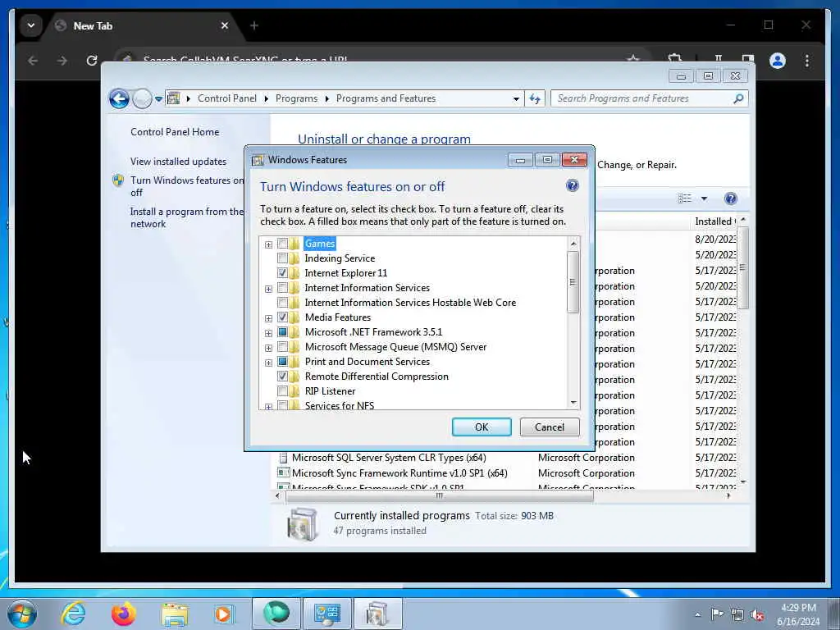
Task: Expand Print and Document Services node
Action: [x=268, y=363]
